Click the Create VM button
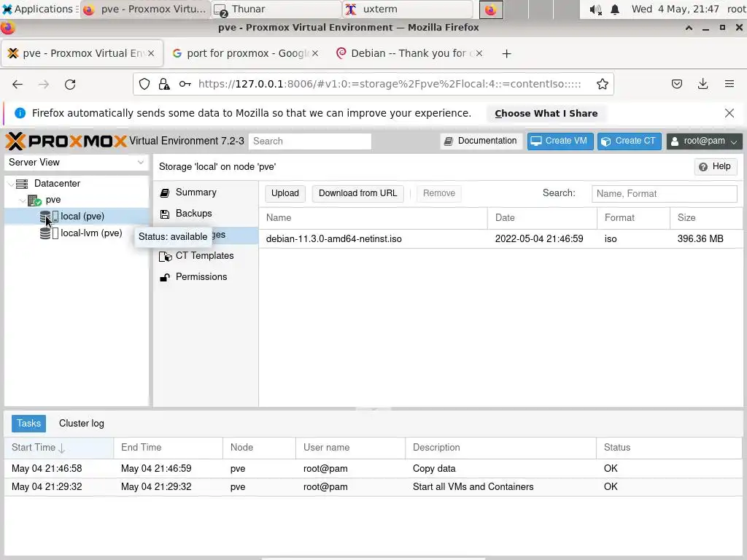 pos(560,141)
